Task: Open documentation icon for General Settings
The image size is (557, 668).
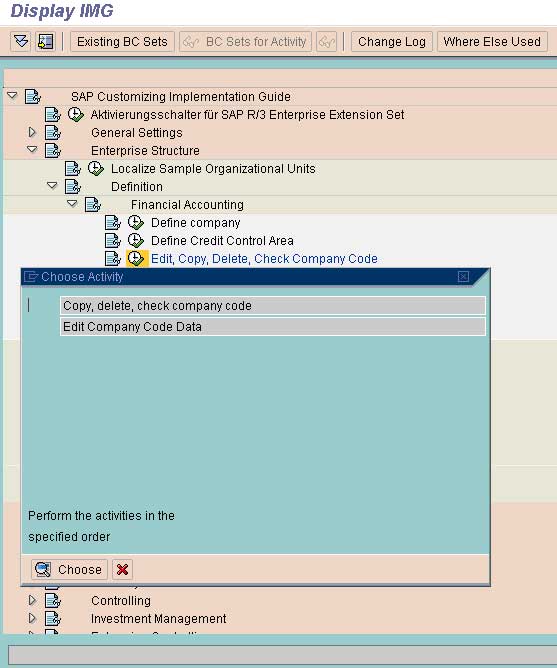Action: [x=53, y=132]
